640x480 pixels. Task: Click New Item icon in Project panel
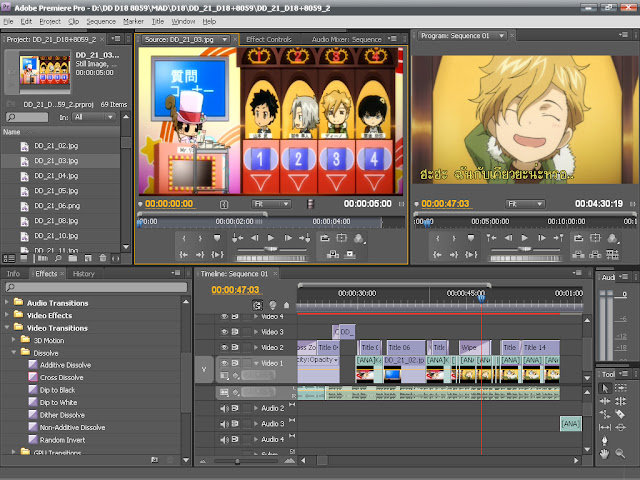pos(88,258)
